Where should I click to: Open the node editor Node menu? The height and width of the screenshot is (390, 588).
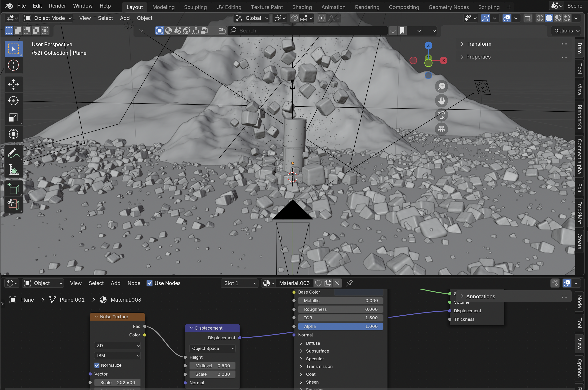pos(134,283)
